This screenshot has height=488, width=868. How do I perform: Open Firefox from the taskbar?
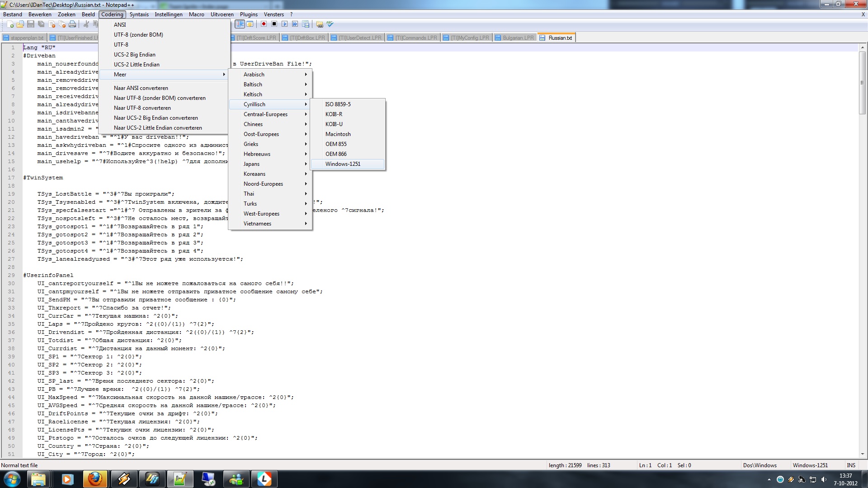[x=95, y=479]
